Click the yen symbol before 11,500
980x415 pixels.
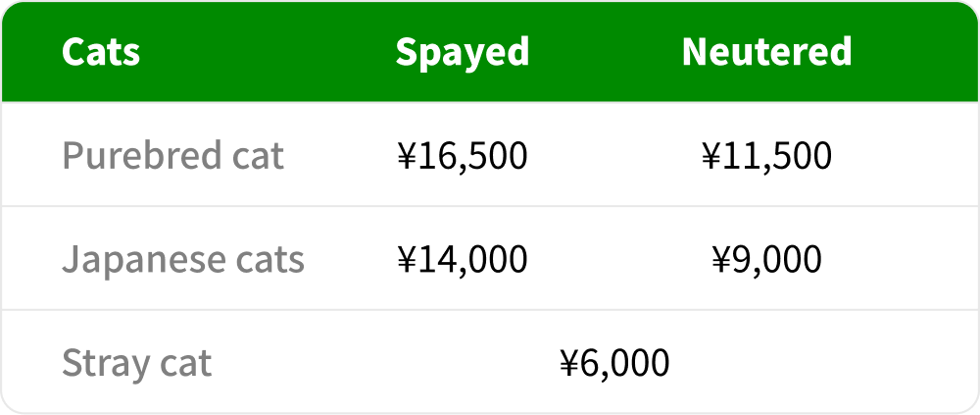pos(711,155)
